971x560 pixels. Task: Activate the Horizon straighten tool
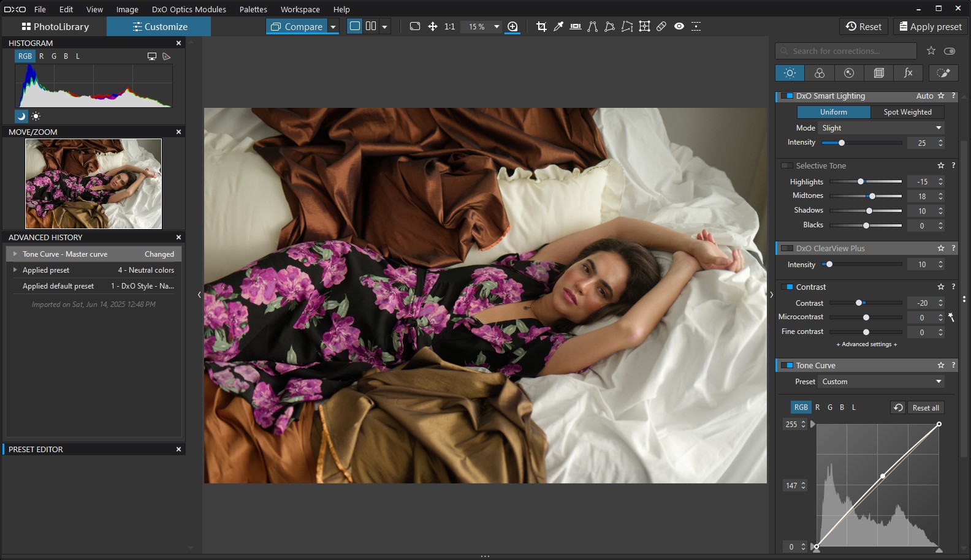(575, 26)
